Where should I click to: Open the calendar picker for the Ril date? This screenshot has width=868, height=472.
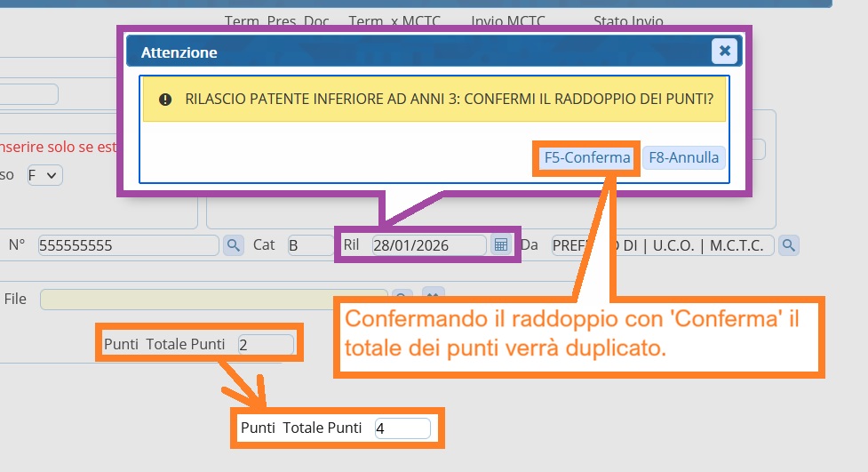[x=500, y=244]
